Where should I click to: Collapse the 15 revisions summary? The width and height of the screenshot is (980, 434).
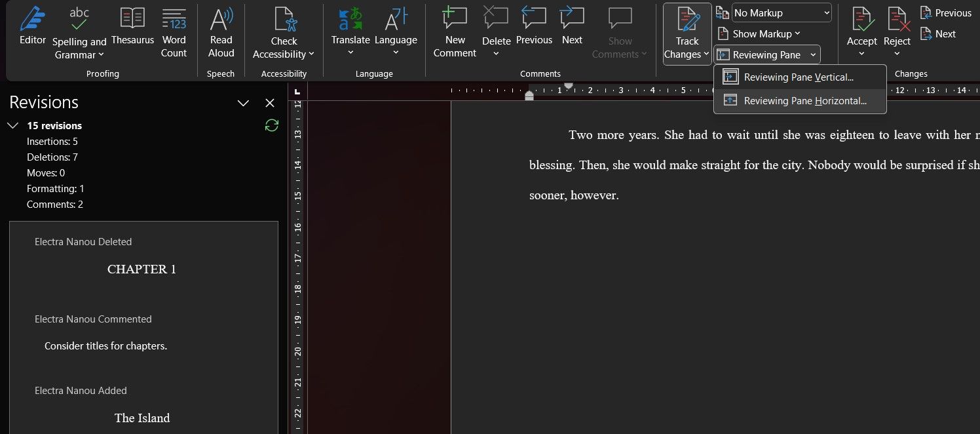[13, 125]
